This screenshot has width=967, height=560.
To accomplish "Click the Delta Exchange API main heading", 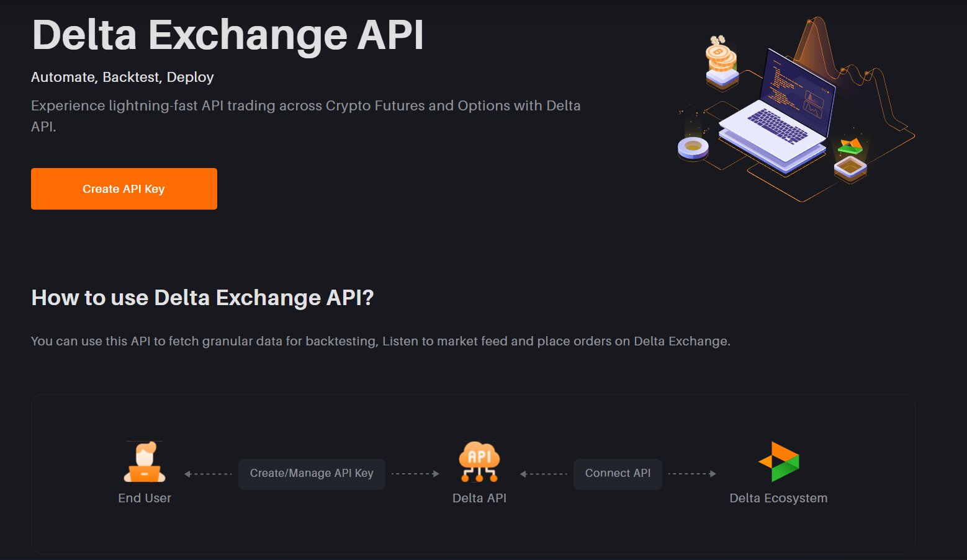I will pos(228,35).
